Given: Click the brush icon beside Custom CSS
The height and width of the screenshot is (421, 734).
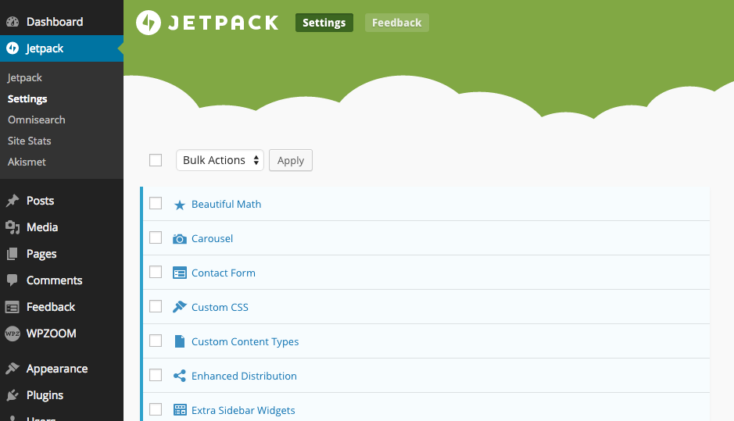Looking at the screenshot, I should click(x=179, y=307).
